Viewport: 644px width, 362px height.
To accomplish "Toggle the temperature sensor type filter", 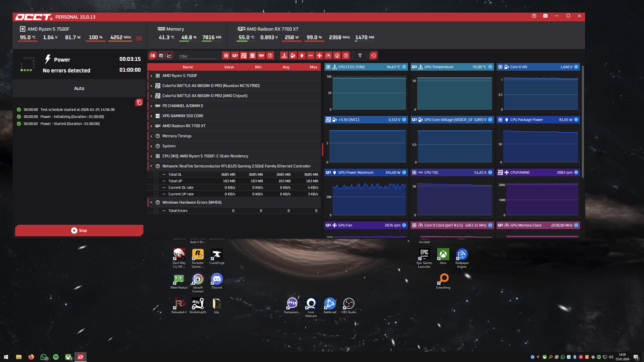I will coord(284,56).
